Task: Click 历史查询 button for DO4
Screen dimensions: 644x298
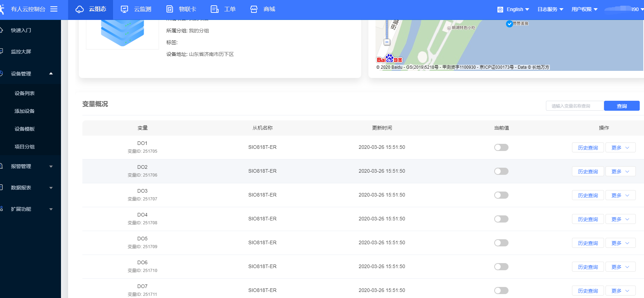Action: 588,219
